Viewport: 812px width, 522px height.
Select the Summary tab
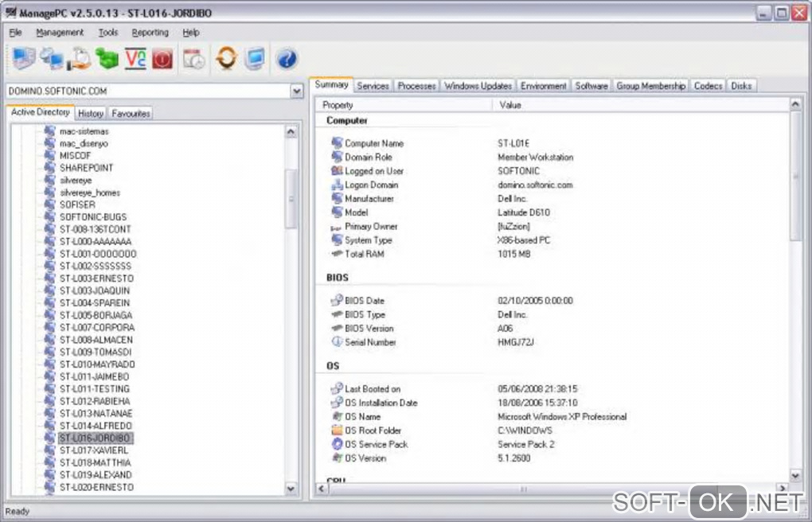(331, 84)
